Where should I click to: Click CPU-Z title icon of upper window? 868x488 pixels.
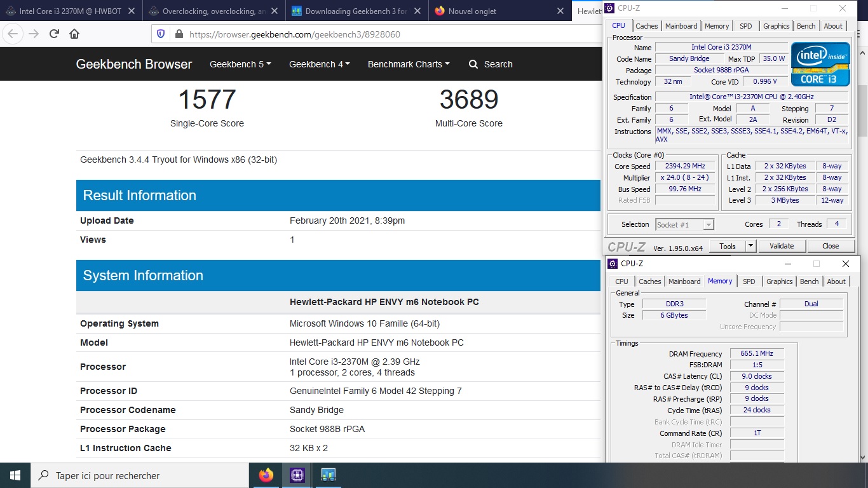coord(609,8)
